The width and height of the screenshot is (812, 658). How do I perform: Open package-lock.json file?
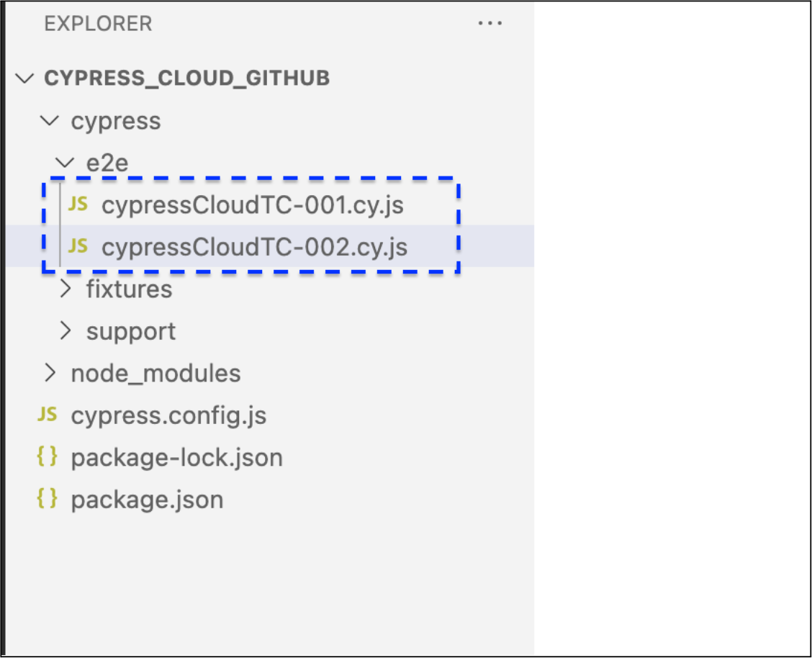176,457
